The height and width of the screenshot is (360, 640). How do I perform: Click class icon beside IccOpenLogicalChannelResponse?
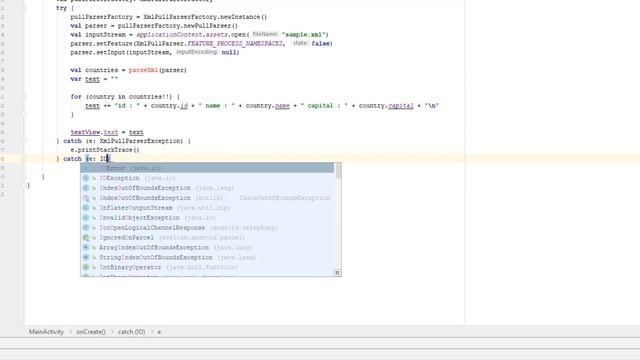coord(86,227)
